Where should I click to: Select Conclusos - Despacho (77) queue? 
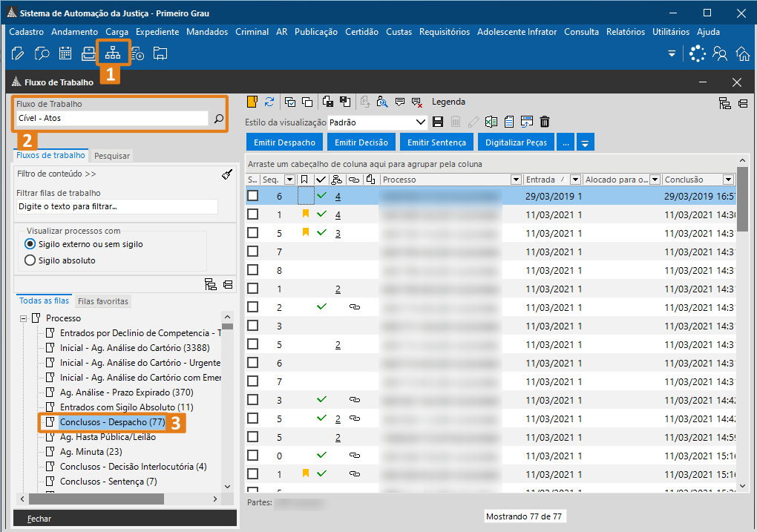point(112,422)
